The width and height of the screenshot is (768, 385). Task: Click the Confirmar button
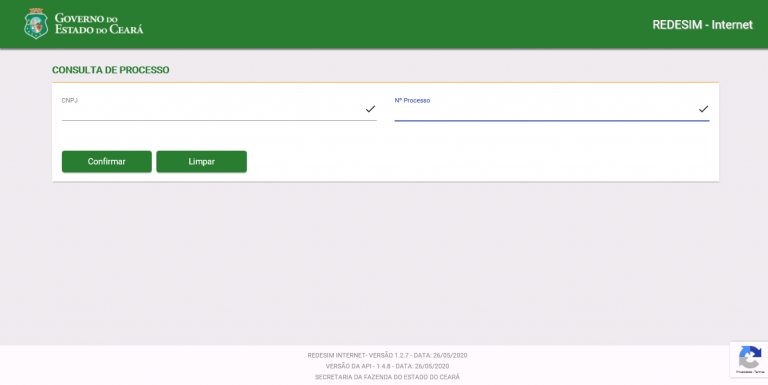107,162
